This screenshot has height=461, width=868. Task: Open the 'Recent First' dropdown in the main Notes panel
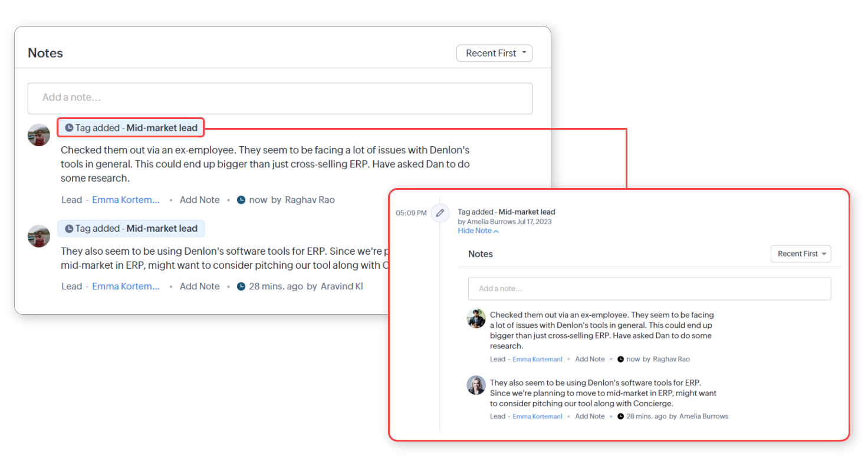(494, 53)
